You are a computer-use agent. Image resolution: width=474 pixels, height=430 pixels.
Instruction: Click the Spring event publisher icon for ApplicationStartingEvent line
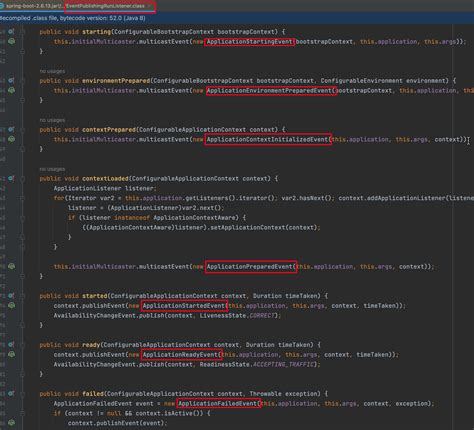pyautogui.click(x=11, y=41)
